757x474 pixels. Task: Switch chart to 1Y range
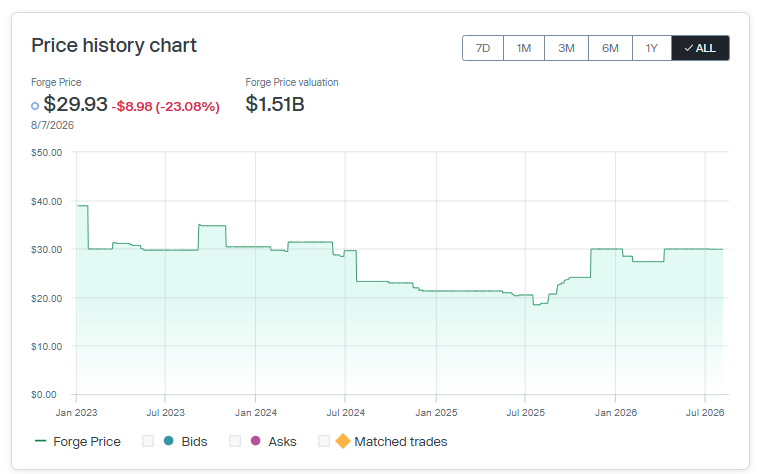[652, 48]
